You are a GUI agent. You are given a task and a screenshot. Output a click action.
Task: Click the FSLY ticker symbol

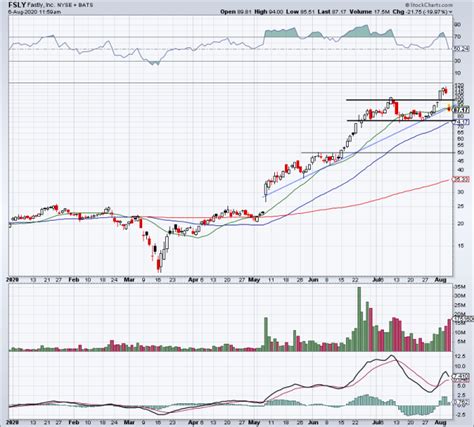(x=17, y=5)
